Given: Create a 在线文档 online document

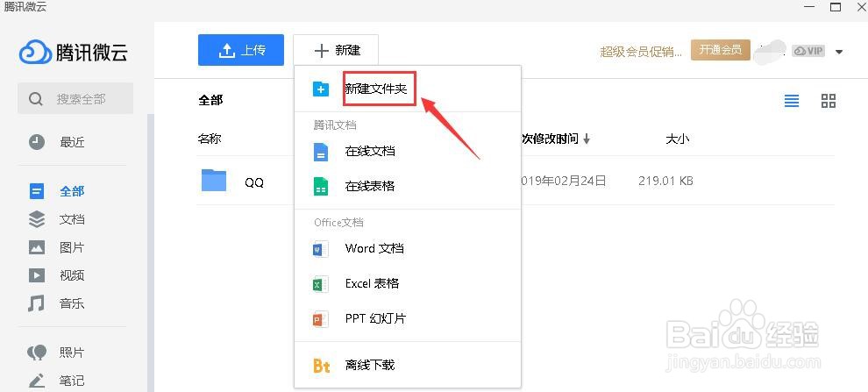Looking at the screenshot, I should [x=370, y=151].
